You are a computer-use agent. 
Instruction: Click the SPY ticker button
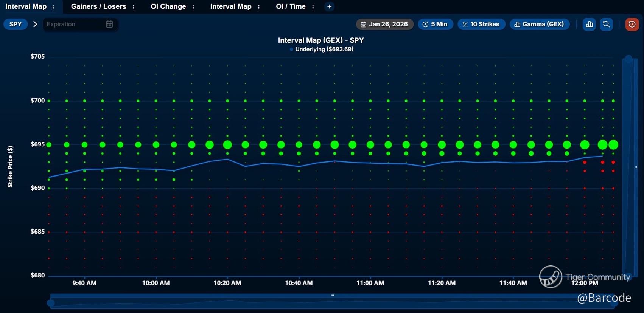click(x=16, y=24)
